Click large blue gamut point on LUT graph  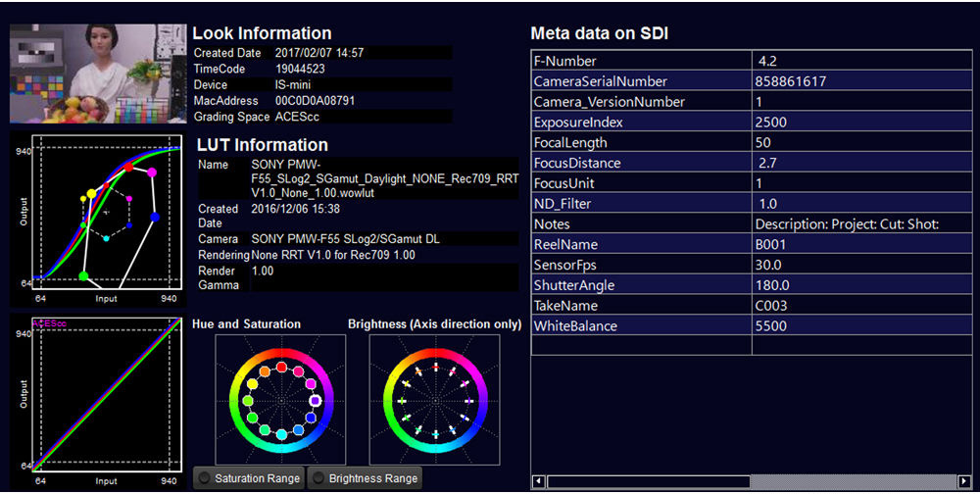pos(155,217)
